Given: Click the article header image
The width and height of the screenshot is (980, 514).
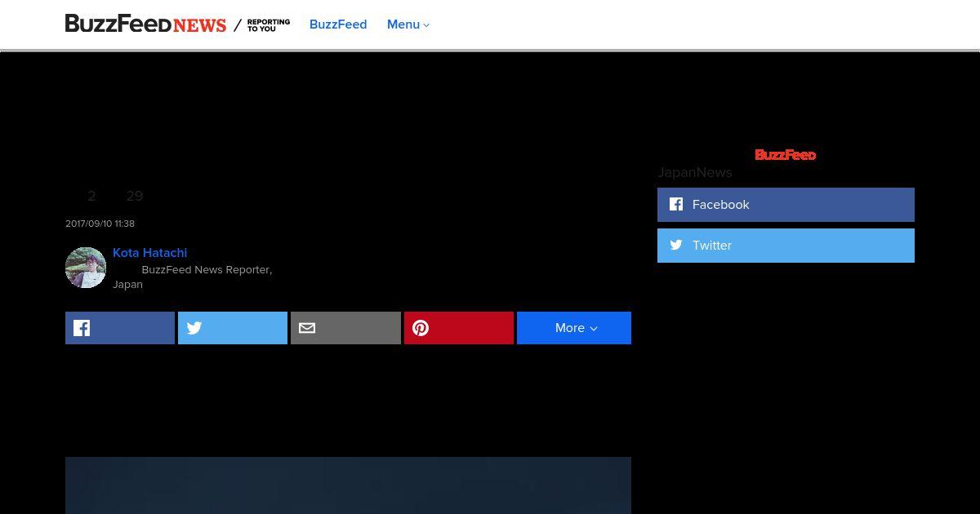Looking at the screenshot, I should tap(348, 485).
